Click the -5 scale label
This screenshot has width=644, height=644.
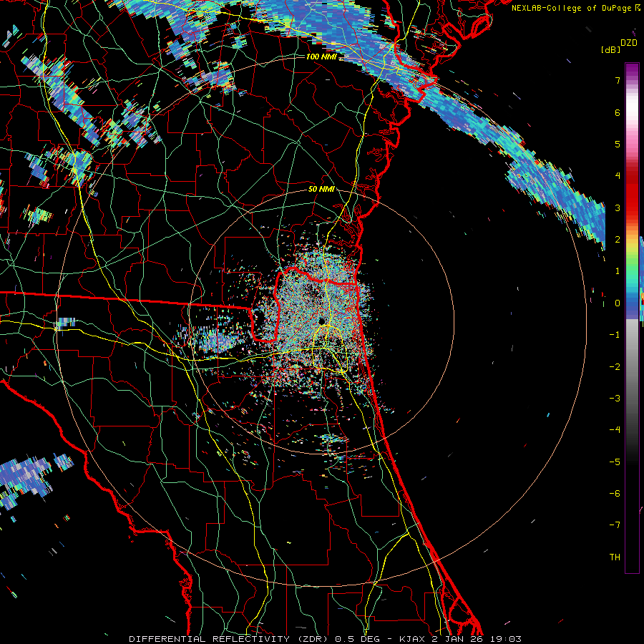615,462
